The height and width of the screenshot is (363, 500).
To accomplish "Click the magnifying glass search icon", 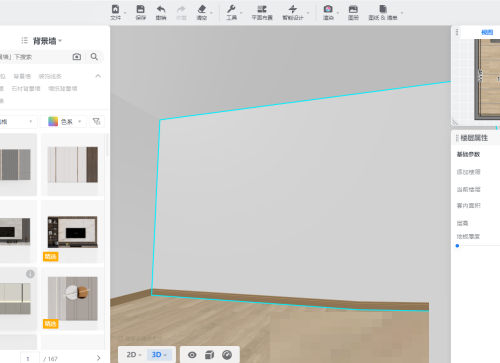I will pyautogui.click(x=94, y=57).
